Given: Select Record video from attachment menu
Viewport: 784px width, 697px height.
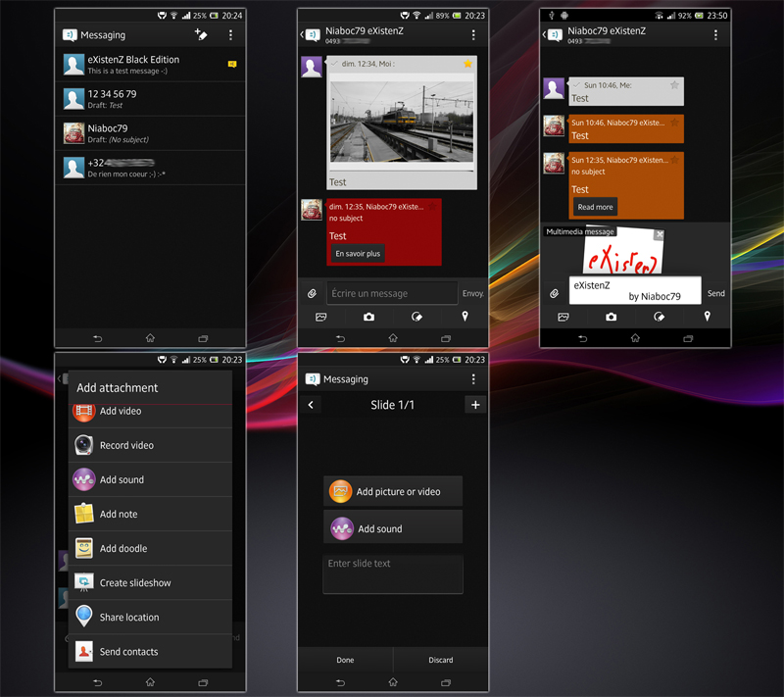Looking at the screenshot, I should pyautogui.click(x=150, y=445).
